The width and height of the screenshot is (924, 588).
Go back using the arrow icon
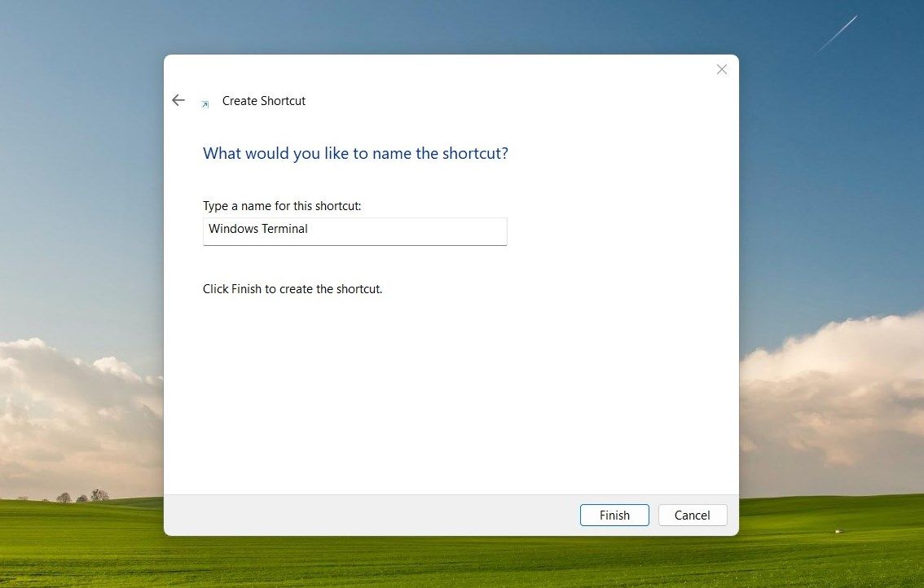pyautogui.click(x=178, y=100)
